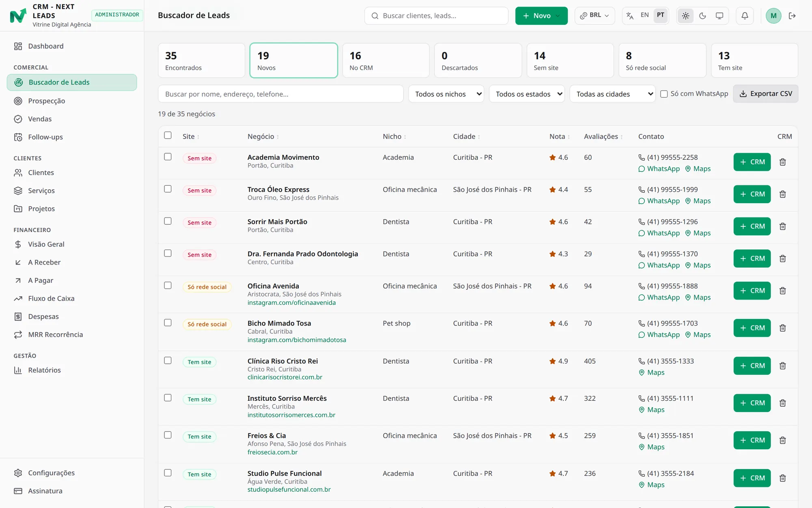The height and width of the screenshot is (508, 812).
Task: Switch to light theme sun icon
Action: [x=686, y=16]
